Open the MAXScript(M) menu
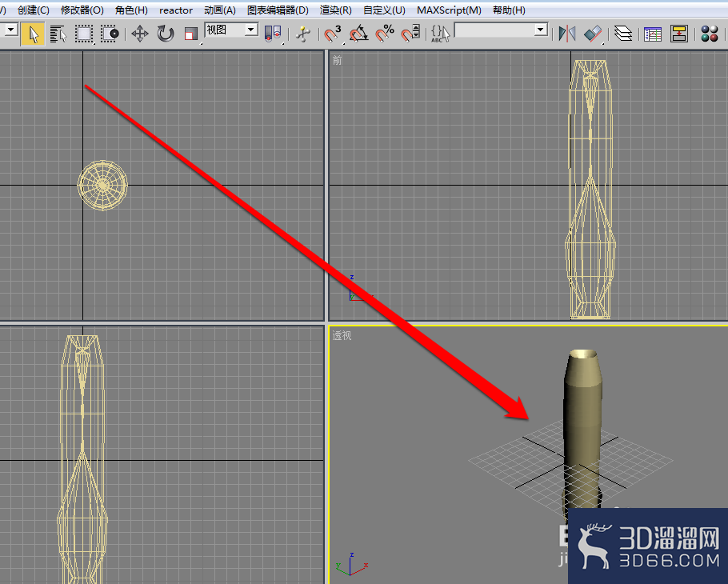Viewport: 728px width, 584px height. point(449,10)
